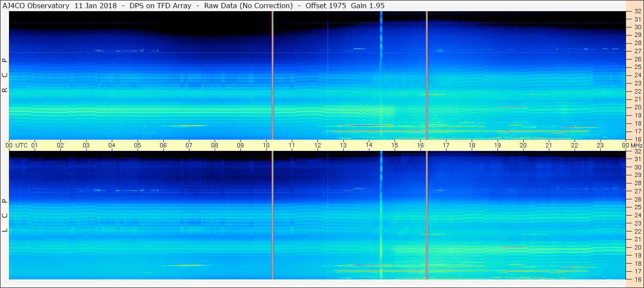
Task: Click the 01 hour marker on UTC axis
Action: (35, 145)
